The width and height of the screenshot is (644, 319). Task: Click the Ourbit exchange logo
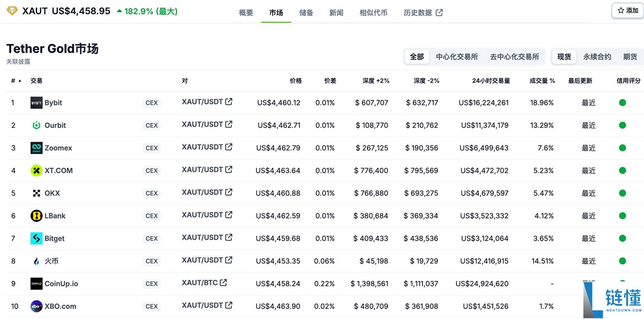tap(36, 125)
